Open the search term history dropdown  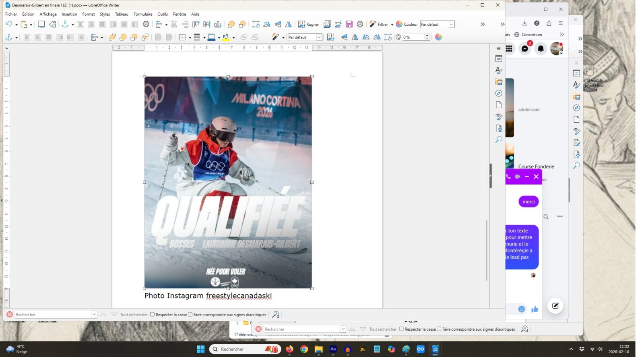click(94, 314)
